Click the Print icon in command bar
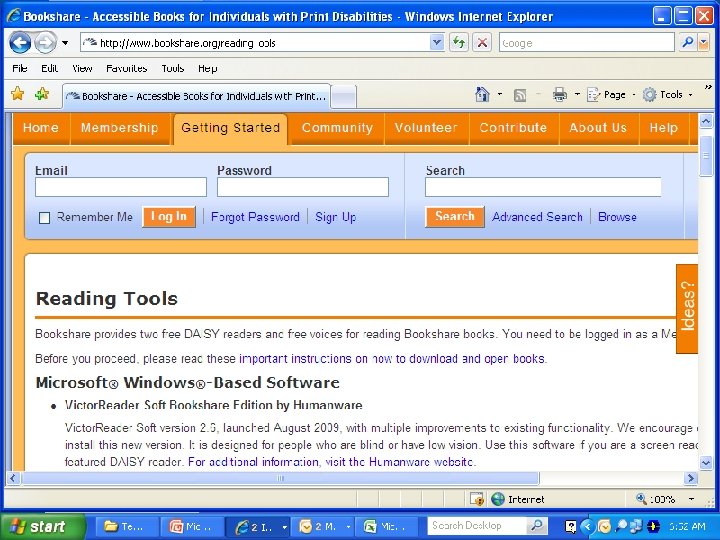The width and height of the screenshot is (720, 540). click(559, 95)
